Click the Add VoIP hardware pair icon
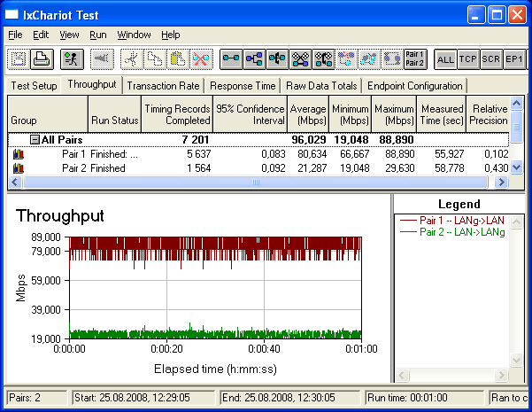 pyautogui.click(x=324, y=59)
